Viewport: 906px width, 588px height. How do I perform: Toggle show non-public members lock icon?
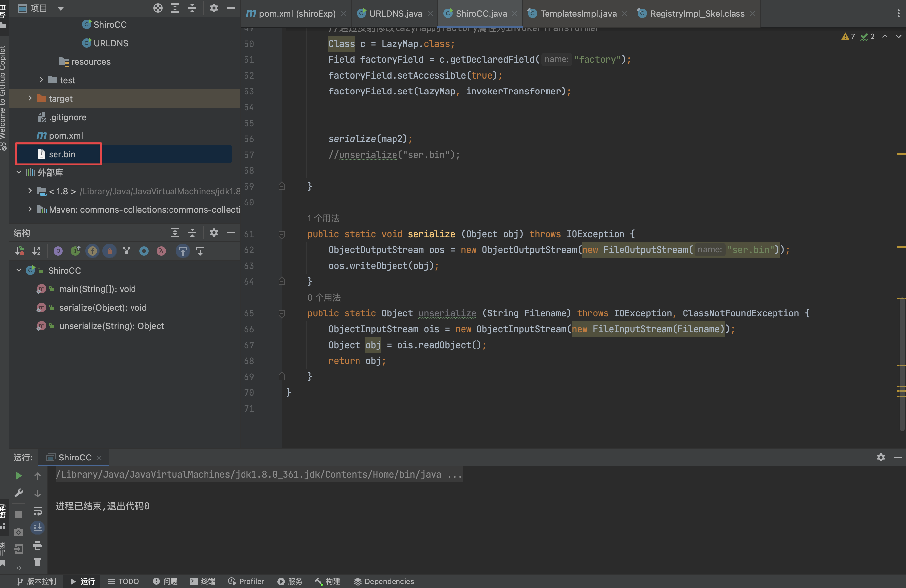(x=109, y=251)
